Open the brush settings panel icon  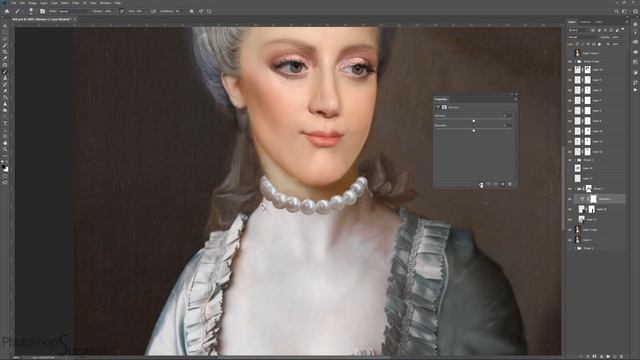coord(42,11)
